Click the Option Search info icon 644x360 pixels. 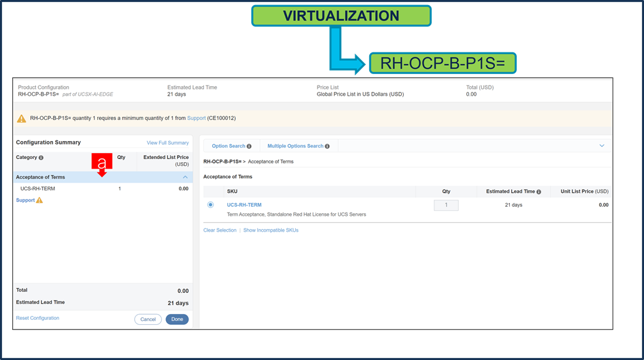click(x=249, y=146)
